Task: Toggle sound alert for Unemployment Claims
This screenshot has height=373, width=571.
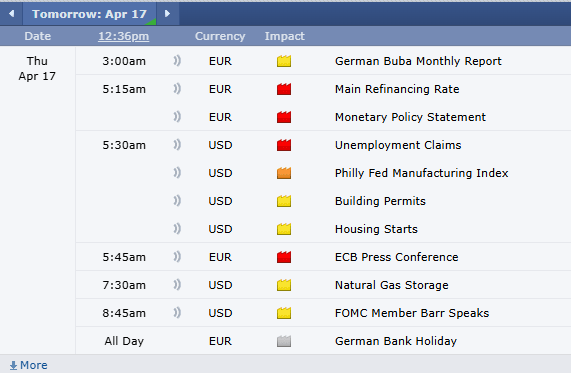Action: [177, 145]
